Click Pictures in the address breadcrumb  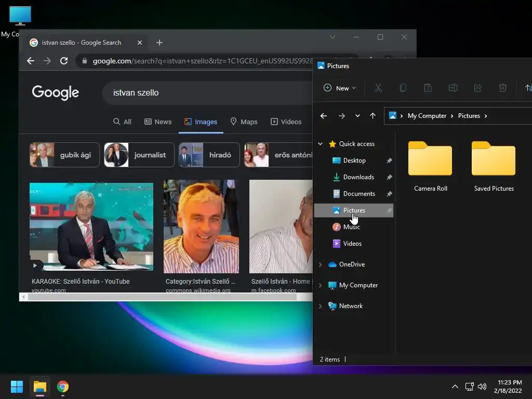tap(469, 116)
